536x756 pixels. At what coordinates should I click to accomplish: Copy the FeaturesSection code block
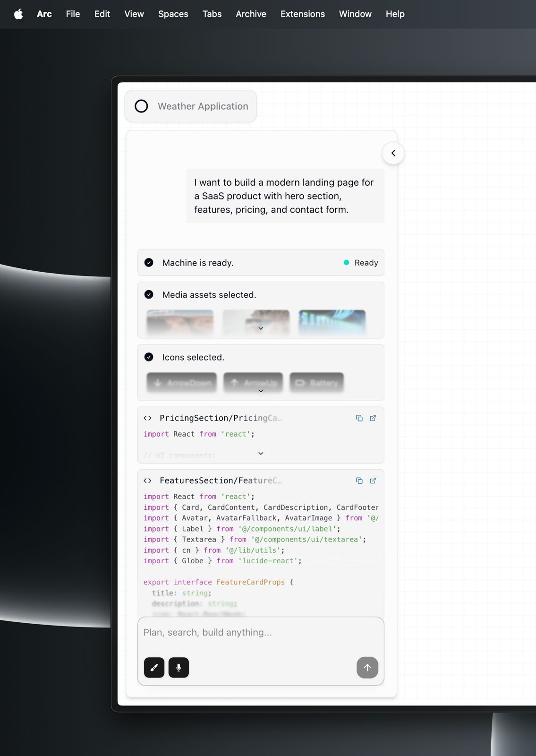coord(359,481)
